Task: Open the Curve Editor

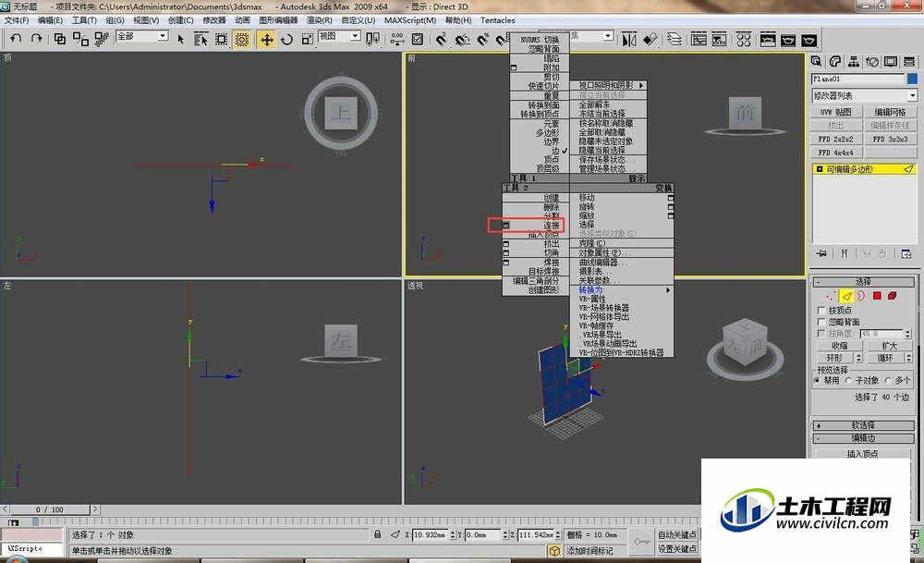Action: click(x=699, y=40)
